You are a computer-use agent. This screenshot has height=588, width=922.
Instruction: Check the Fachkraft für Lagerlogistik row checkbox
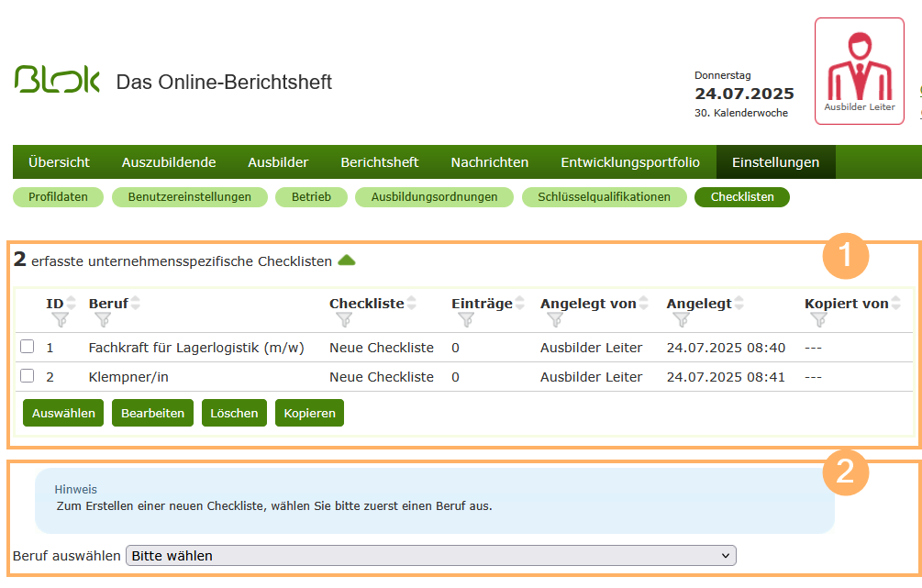(28, 348)
